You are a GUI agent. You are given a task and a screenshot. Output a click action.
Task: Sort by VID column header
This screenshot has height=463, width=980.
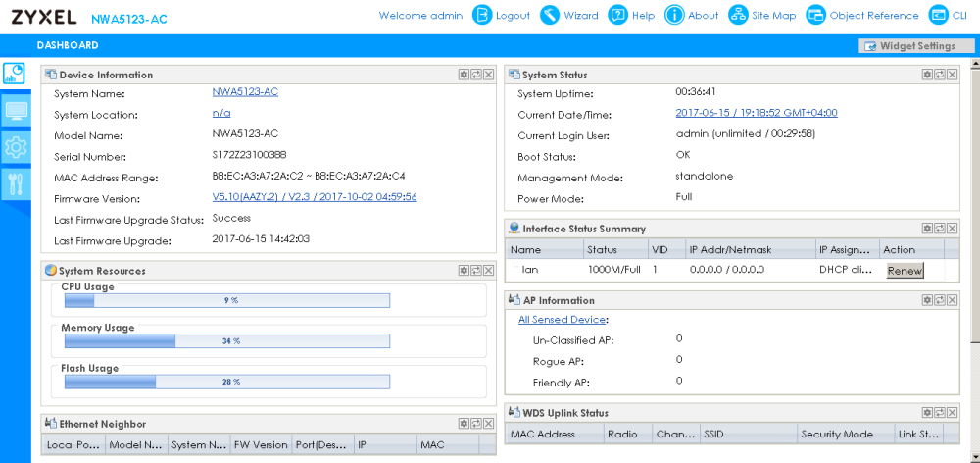coord(666,249)
